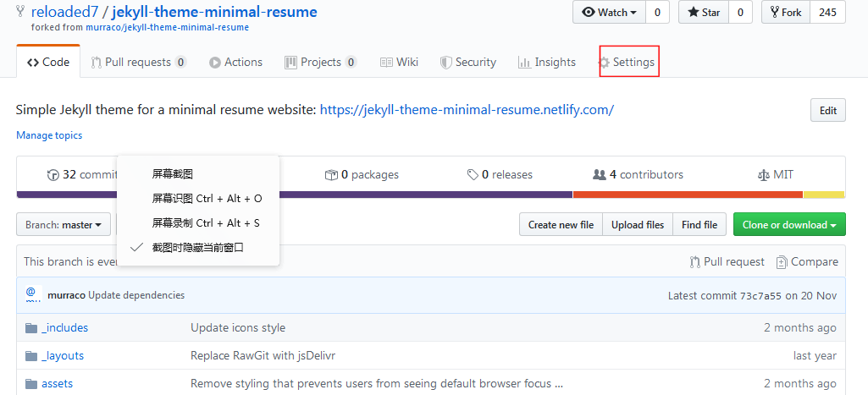Click the Manage topics link

pyautogui.click(x=49, y=135)
